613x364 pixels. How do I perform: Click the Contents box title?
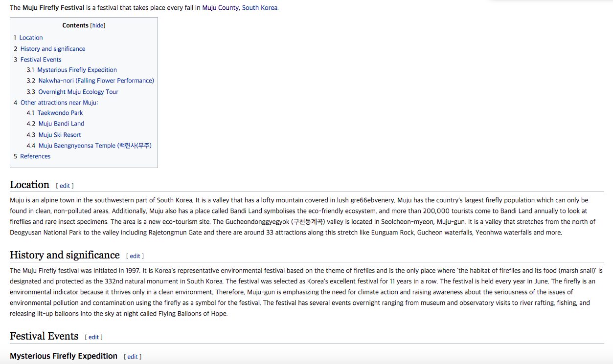[75, 25]
